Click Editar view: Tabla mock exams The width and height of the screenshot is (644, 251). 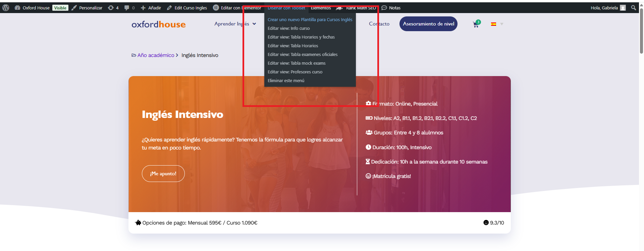pos(297,63)
